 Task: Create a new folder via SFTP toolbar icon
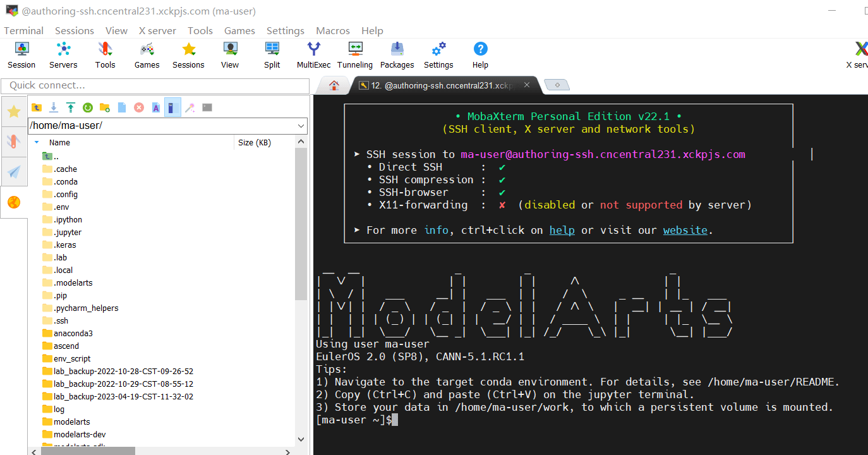click(105, 107)
